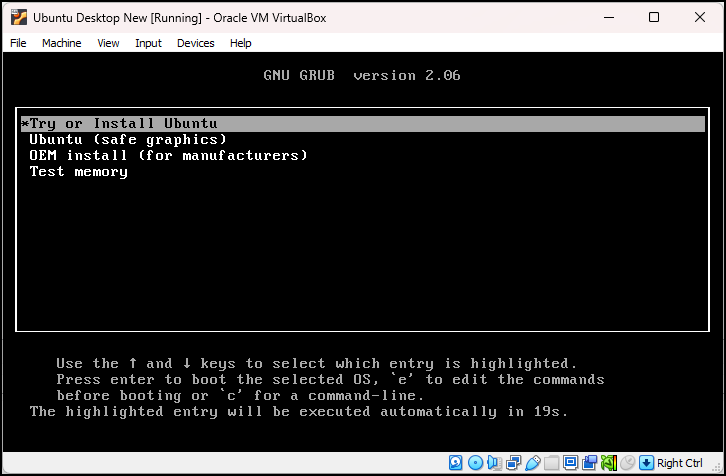Screen dimensions: 726x476
Task: Open the display settings status icon
Action: coord(570,463)
